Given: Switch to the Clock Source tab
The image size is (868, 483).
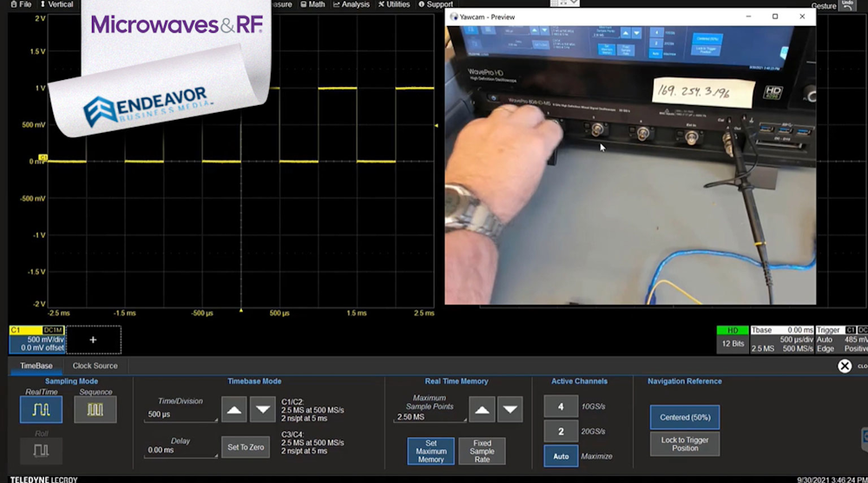Looking at the screenshot, I should tap(95, 366).
